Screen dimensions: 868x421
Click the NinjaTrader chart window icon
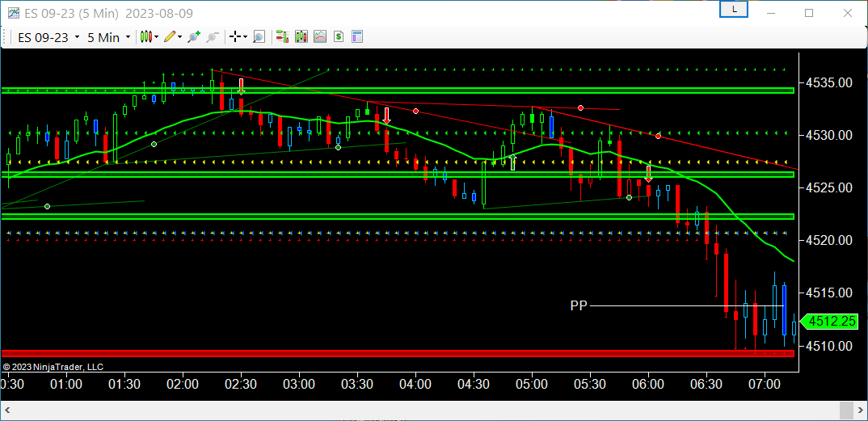pyautogui.click(x=13, y=13)
